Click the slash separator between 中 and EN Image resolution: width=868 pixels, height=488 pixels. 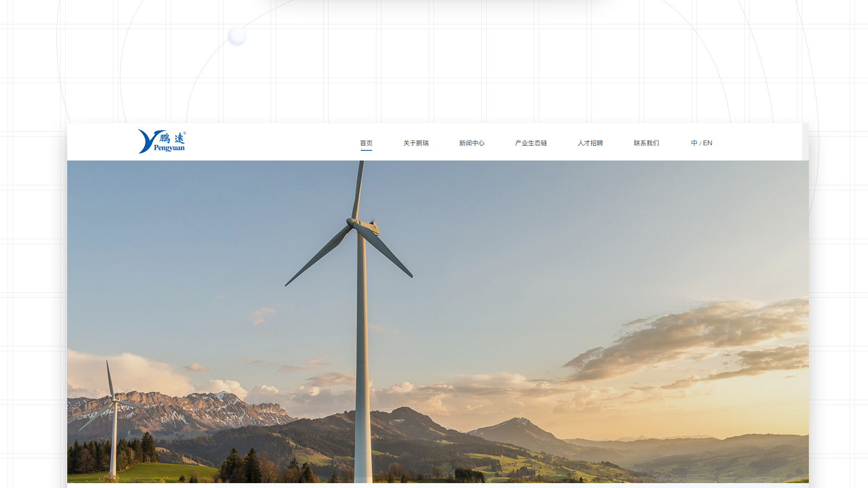(700, 144)
